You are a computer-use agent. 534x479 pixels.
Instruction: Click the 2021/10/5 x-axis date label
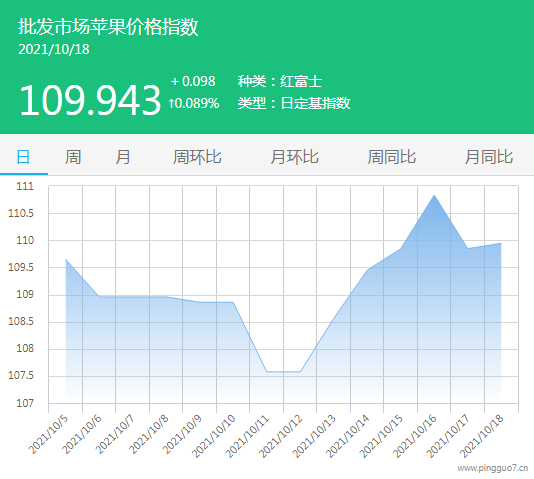[48, 434]
